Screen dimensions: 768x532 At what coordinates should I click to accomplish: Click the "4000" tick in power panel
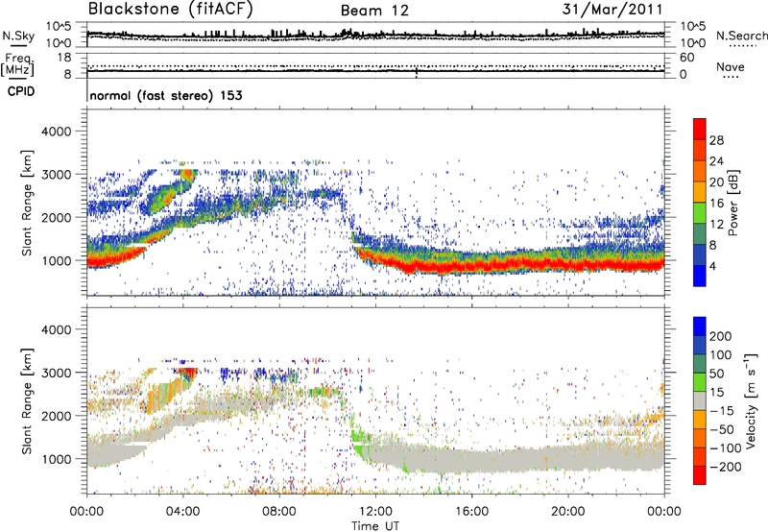pos(56,132)
